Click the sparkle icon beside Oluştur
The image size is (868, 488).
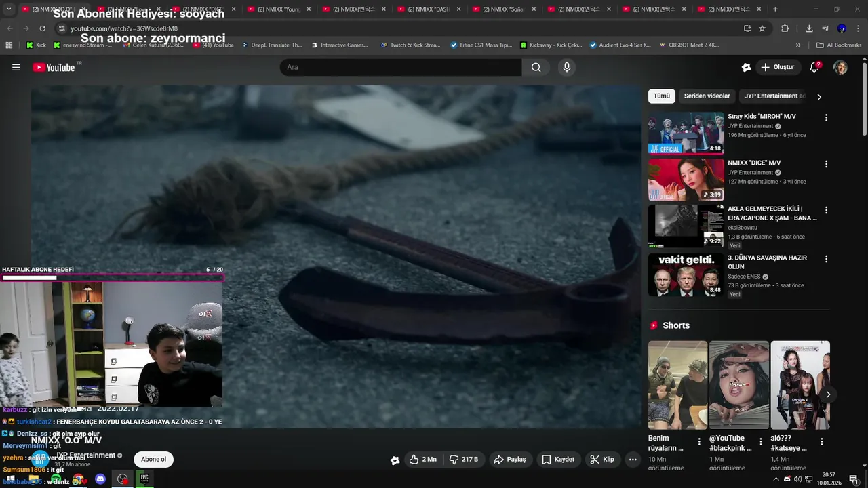click(x=746, y=67)
